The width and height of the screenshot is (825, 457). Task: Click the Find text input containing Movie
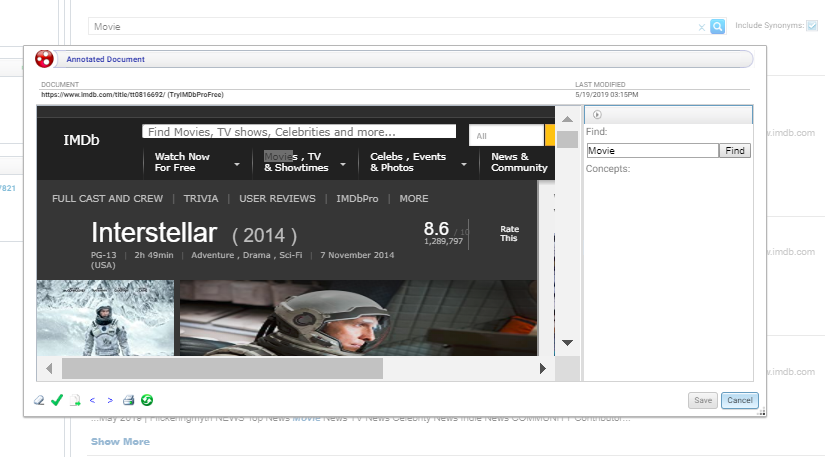pyautogui.click(x=652, y=151)
